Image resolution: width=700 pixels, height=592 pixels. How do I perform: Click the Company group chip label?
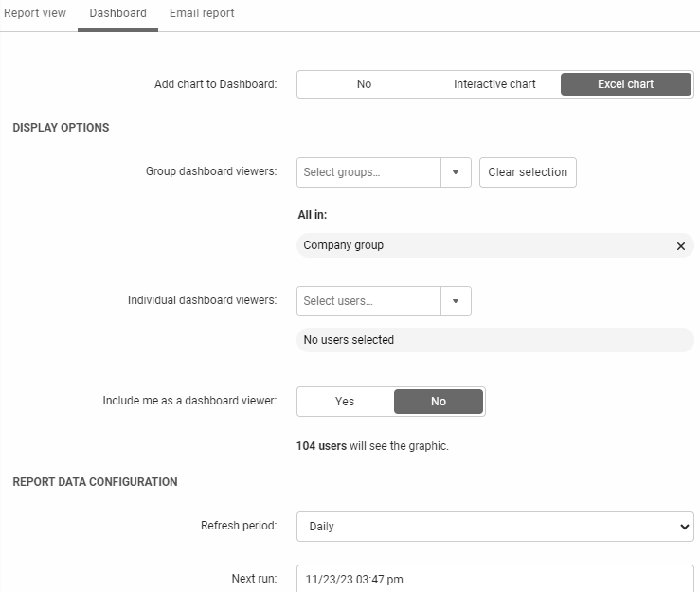coord(344,245)
